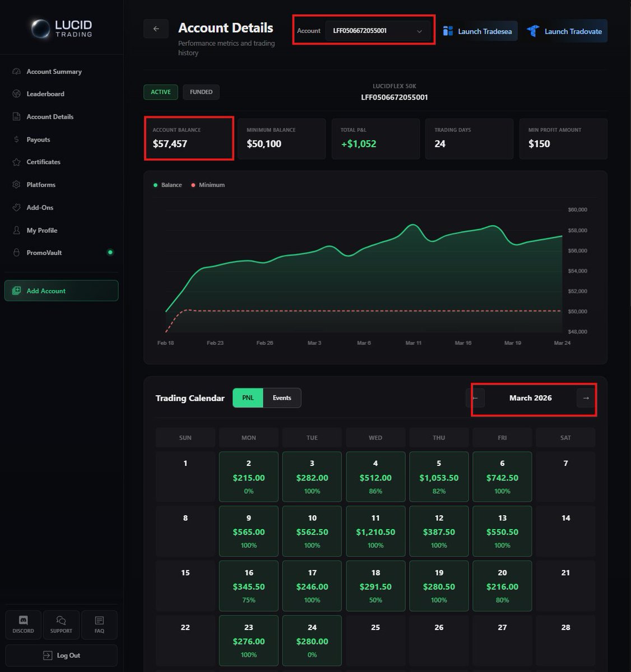Select March 24 cell with $280.00

click(312, 641)
